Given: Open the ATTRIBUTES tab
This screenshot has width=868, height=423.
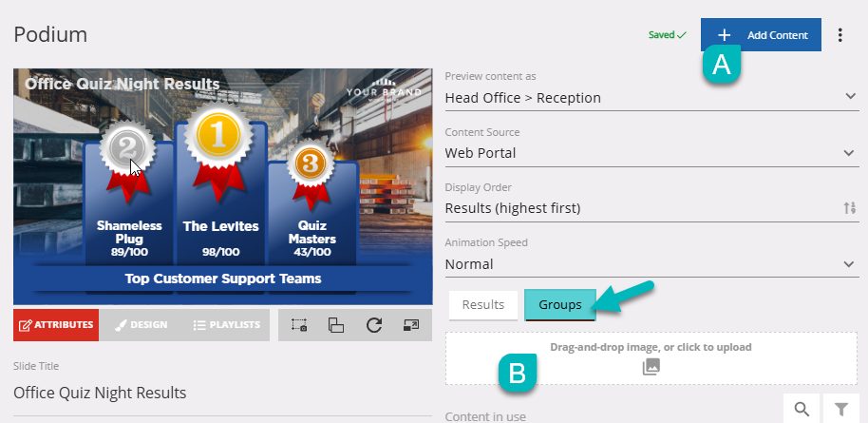Looking at the screenshot, I should (x=56, y=325).
